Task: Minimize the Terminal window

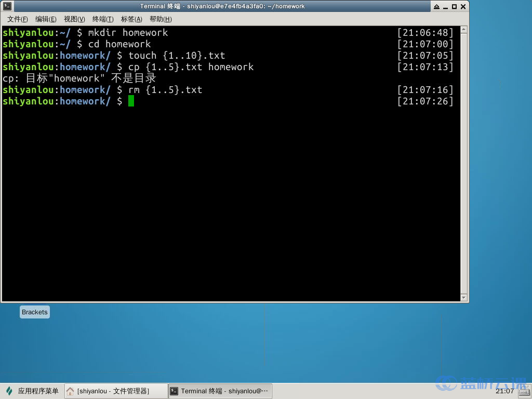Action: coord(445,6)
